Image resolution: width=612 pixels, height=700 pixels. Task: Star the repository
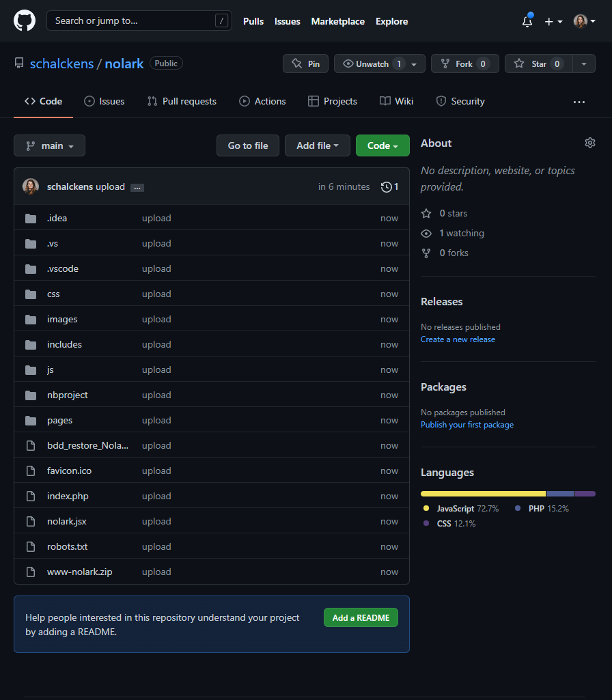[x=538, y=64]
